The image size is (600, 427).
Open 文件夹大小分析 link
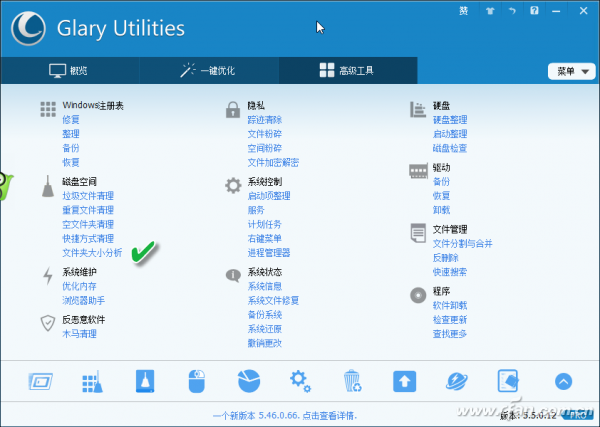[92, 253]
